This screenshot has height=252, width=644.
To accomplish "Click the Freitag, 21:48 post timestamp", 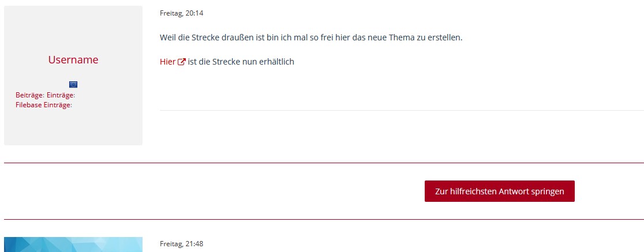I will click(x=181, y=244).
